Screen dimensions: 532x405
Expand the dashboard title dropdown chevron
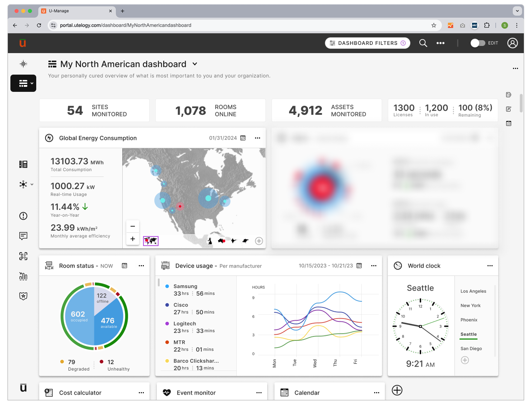tap(195, 64)
